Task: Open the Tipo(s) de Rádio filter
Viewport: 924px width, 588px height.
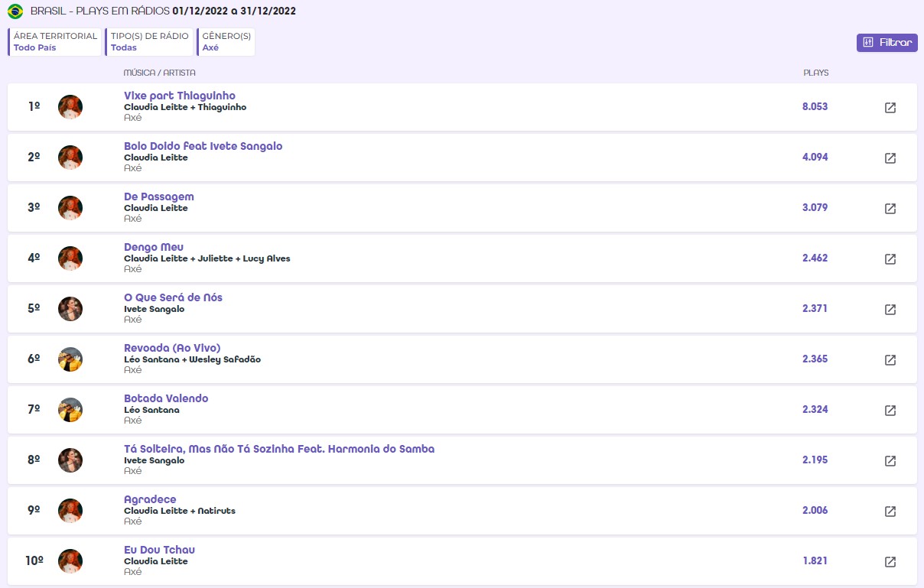Action: [x=149, y=42]
